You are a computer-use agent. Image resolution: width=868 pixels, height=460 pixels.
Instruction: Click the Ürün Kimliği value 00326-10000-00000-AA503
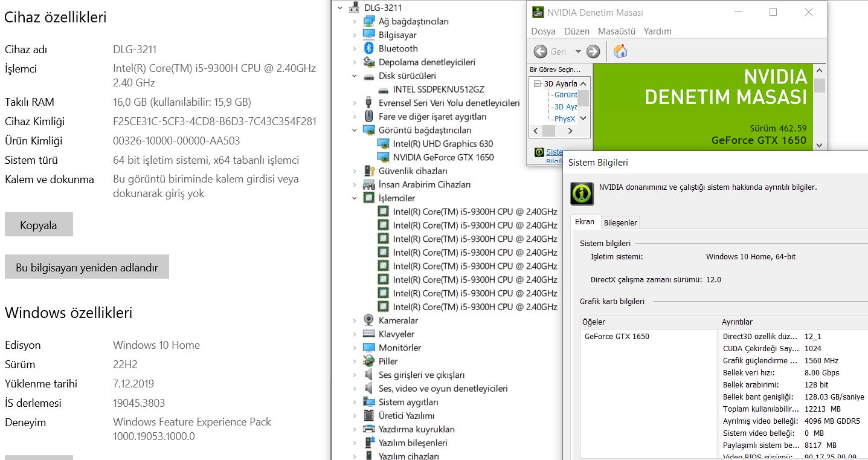point(176,141)
